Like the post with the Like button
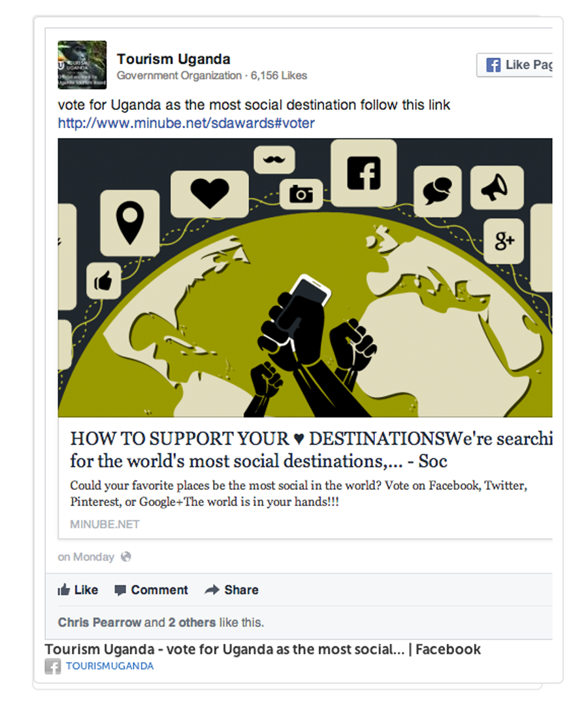Screen dimensions: 588x708 [x=78, y=590]
